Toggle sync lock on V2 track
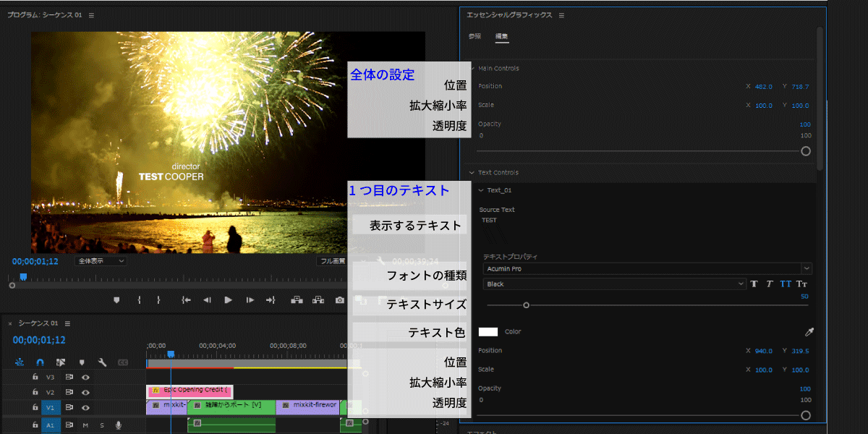Image resolution: width=868 pixels, height=434 pixels. pos(70,392)
